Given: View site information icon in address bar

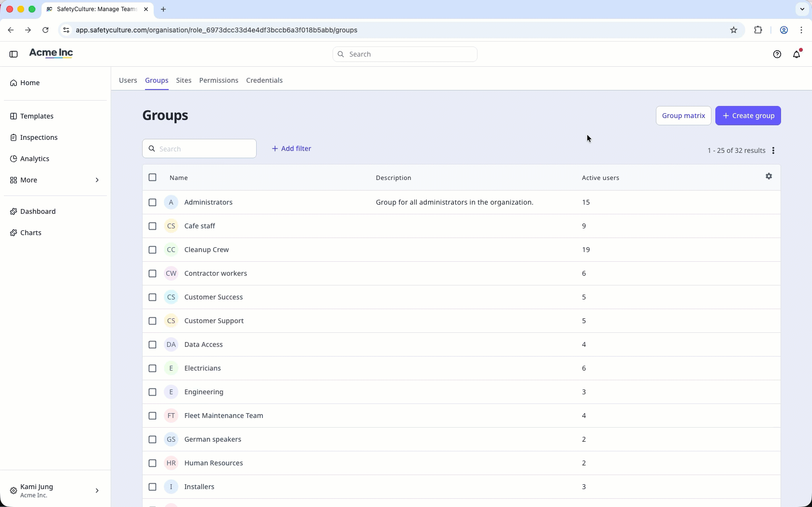Looking at the screenshot, I should pos(66,30).
